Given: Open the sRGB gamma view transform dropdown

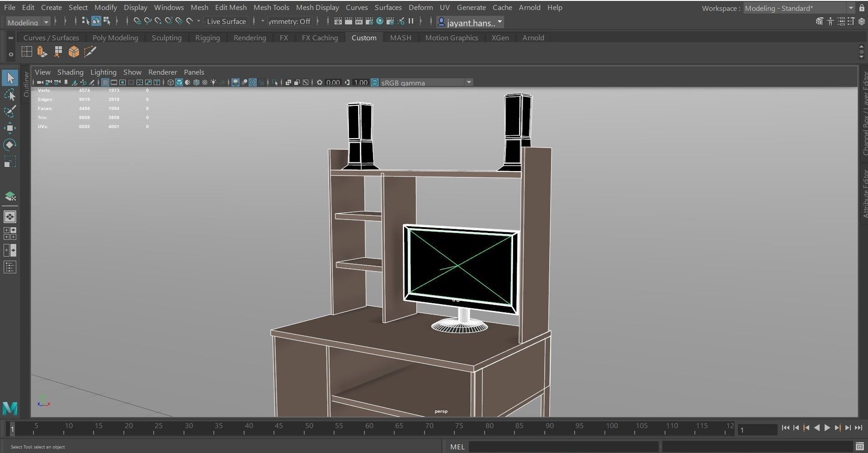Looking at the screenshot, I should (x=426, y=82).
